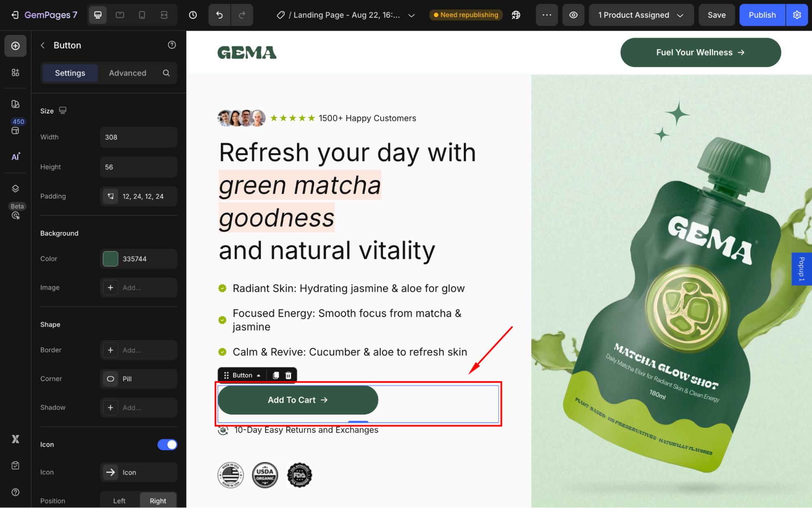
Task: Open the AI assistant sidebar icon
Action: 15,157
